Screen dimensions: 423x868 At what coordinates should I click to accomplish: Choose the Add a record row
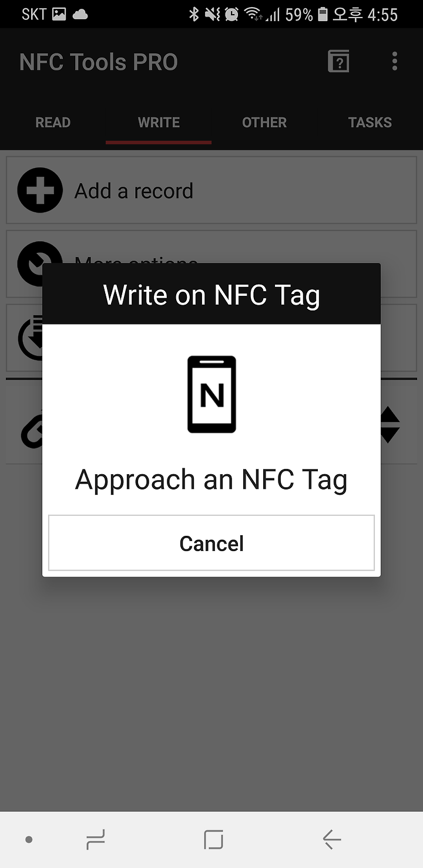coord(211,190)
